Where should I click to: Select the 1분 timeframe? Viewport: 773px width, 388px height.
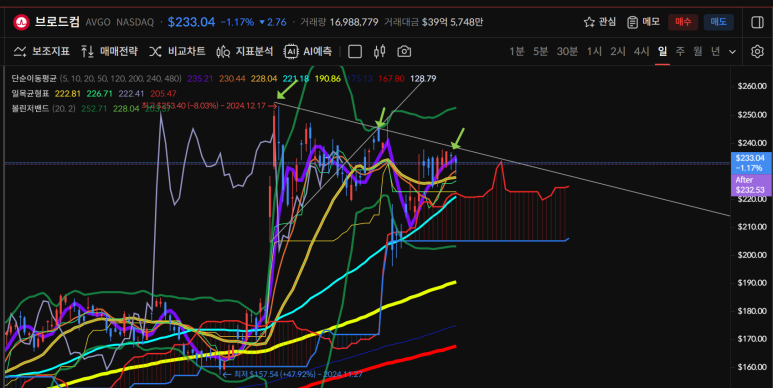(517, 51)
